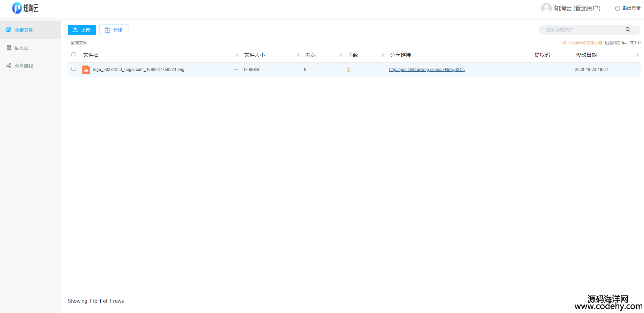Open 回收站 recycle bin in sidebar
Viewport: 644px width, 313px height.
31,48
